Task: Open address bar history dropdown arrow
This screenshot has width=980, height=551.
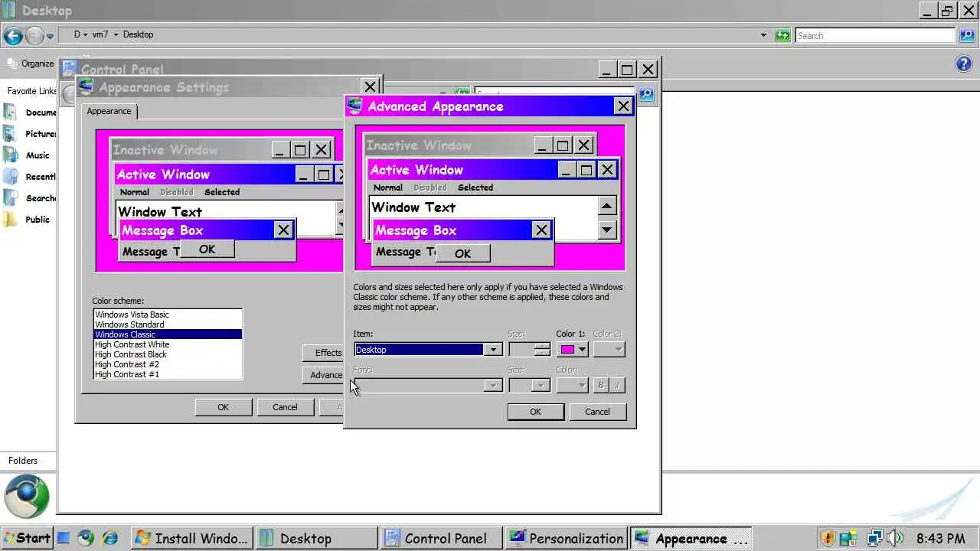Action: pos(763,35)
